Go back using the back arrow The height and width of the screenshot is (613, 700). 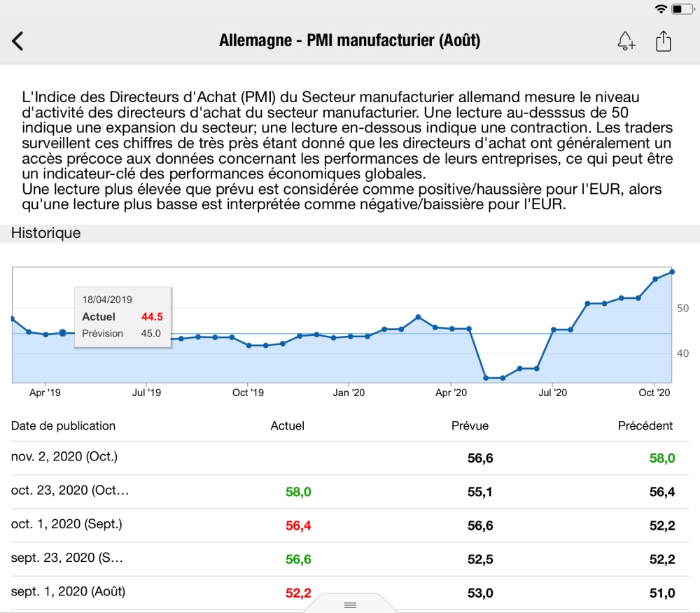[x=18, y=41]
